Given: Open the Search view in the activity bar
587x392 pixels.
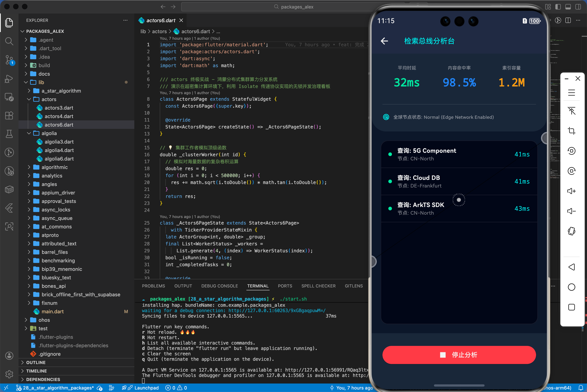Looking at the screenshot, I should [x=9, y=41].
